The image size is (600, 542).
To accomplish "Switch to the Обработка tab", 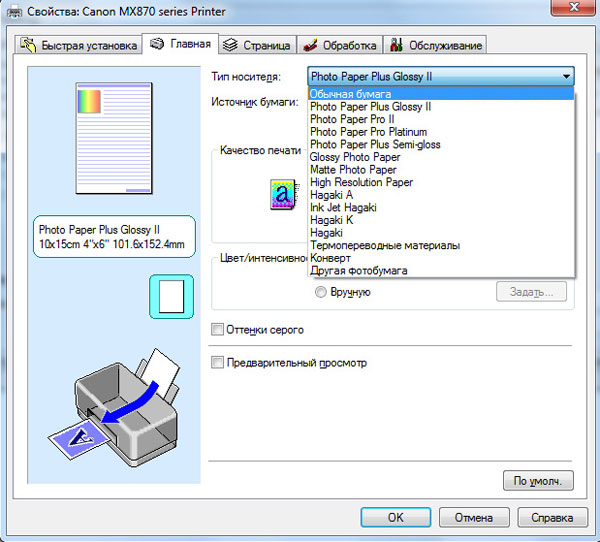I will 340,45.
